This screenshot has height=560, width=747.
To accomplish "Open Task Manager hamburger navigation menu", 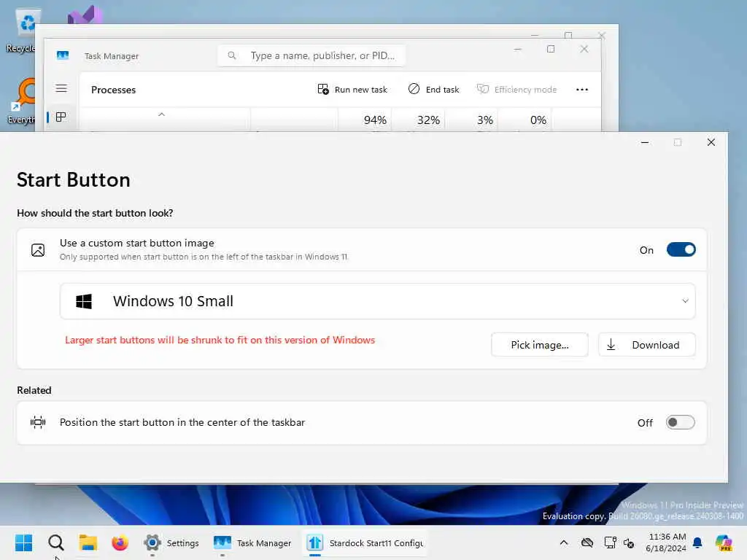I will pyautogui.click(x=61, y=88).
